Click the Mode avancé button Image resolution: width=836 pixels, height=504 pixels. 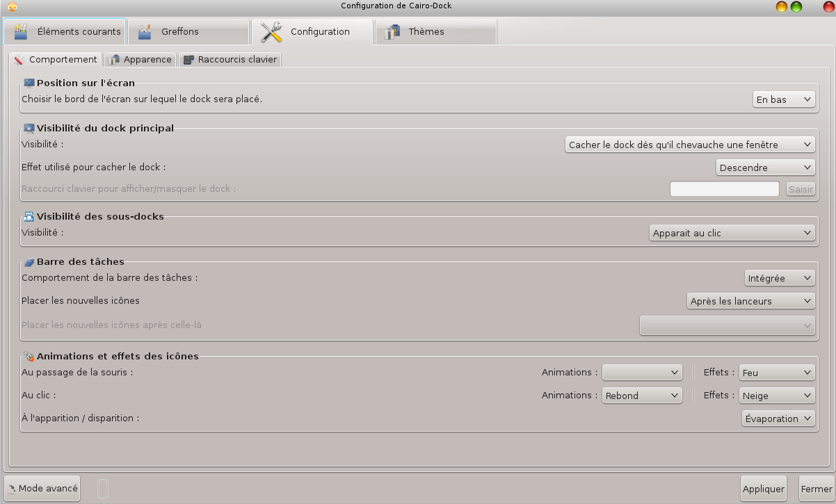coord(42,489)
